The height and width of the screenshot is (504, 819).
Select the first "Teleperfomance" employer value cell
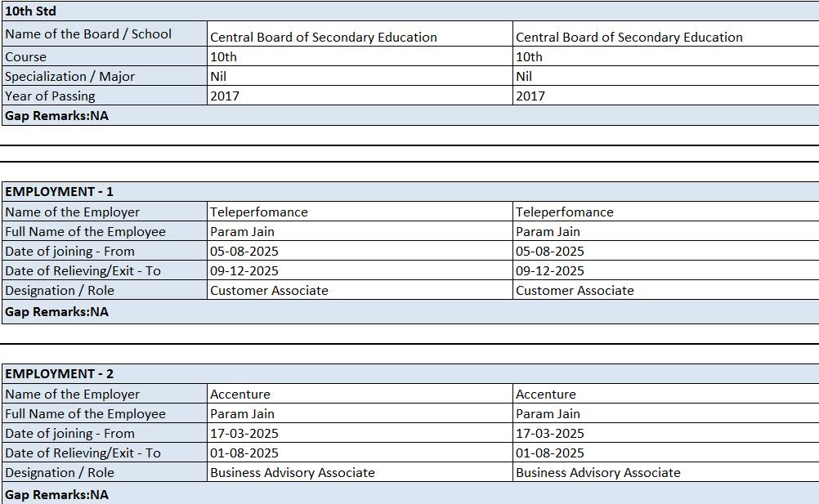[259, 212]
